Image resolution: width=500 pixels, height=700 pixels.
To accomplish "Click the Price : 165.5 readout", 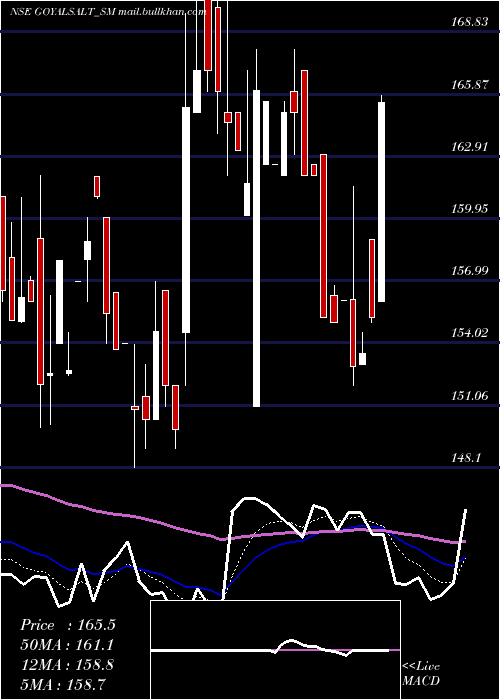I will pyautogui.click(x=68, y=625).
